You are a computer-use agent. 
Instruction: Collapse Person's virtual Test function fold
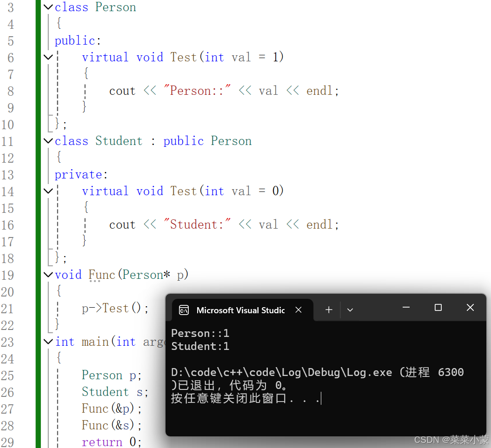[48, 57]
